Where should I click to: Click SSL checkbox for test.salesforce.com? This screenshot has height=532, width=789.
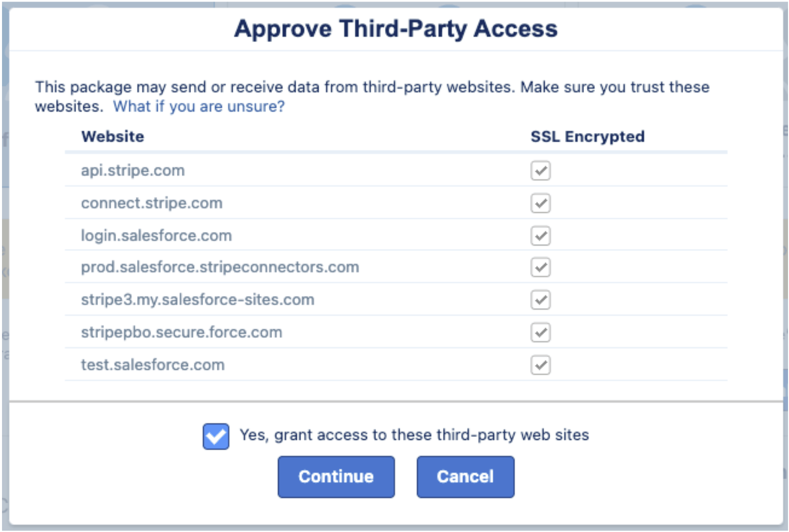pos(540,365)
